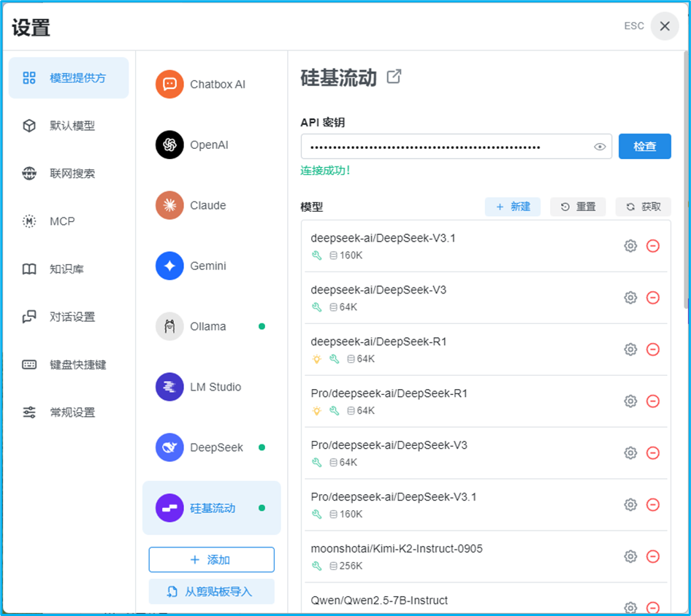Click the 添加 provider button
Image resolution: width=691 pixels, height=616 pixels.
[x=212, y=560]
